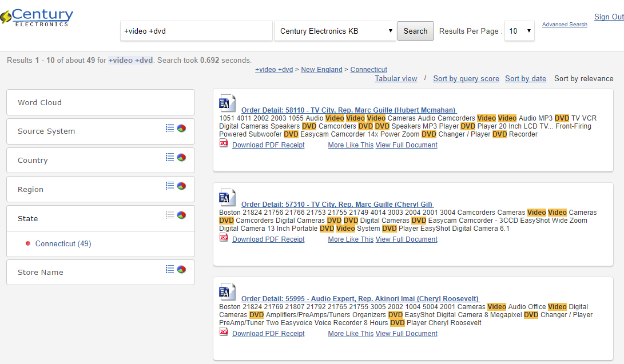Screen dimensions: 624x364
Task: Open Order Detail 58110 result
Action: click(349, 110)
